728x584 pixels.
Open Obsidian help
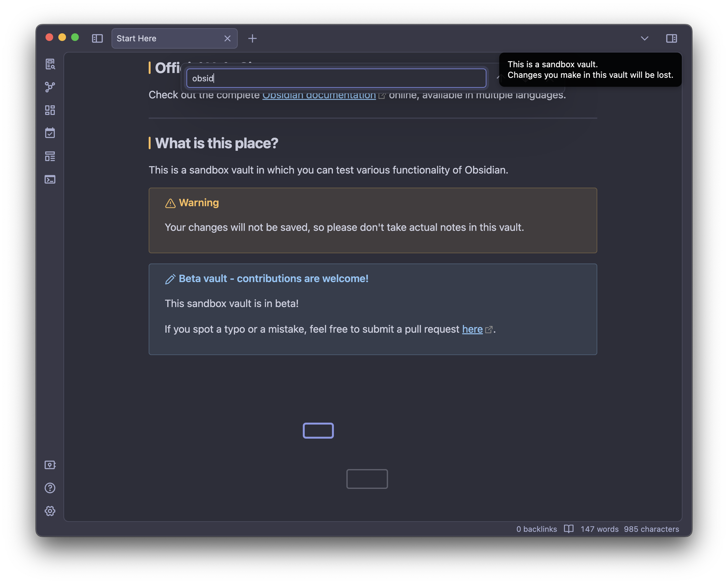pyautogui.click(x=50, y=488)
